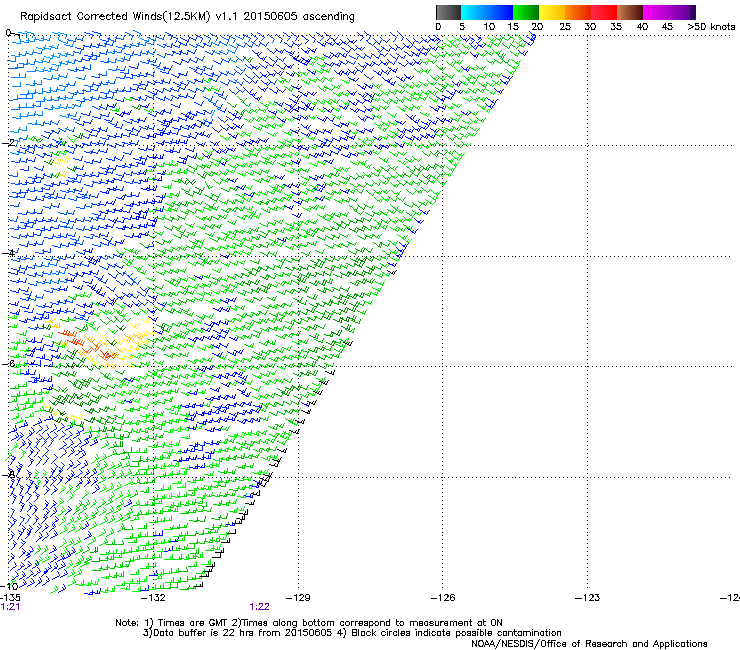Screen dimensions: 740x650
Task: Click the legend value '10'
Action: point(489,27)
